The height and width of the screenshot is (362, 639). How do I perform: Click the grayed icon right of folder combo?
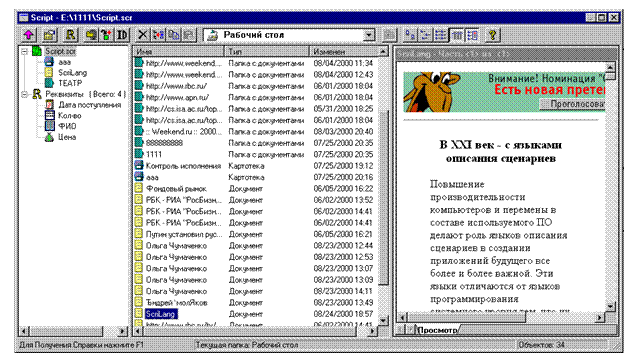390,35
